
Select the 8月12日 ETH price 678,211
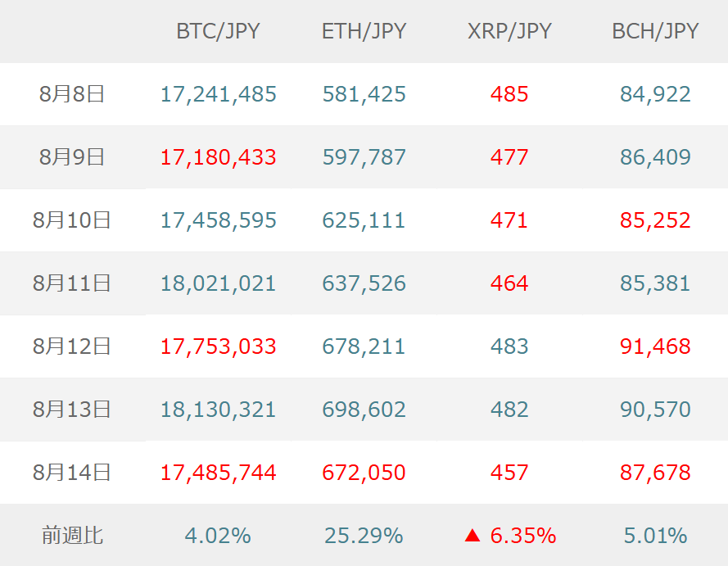pyautogui.click(x=364, y=346)
